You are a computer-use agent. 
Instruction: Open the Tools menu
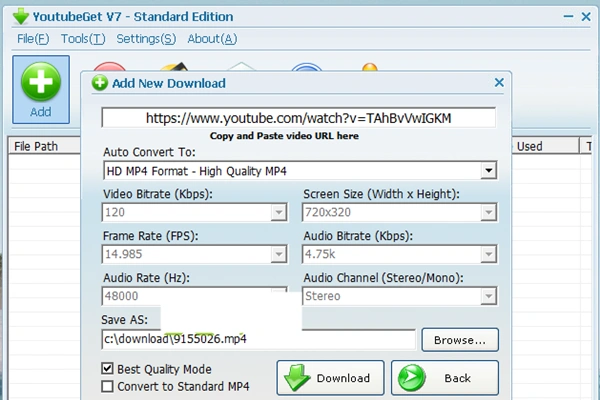(82, 39)
